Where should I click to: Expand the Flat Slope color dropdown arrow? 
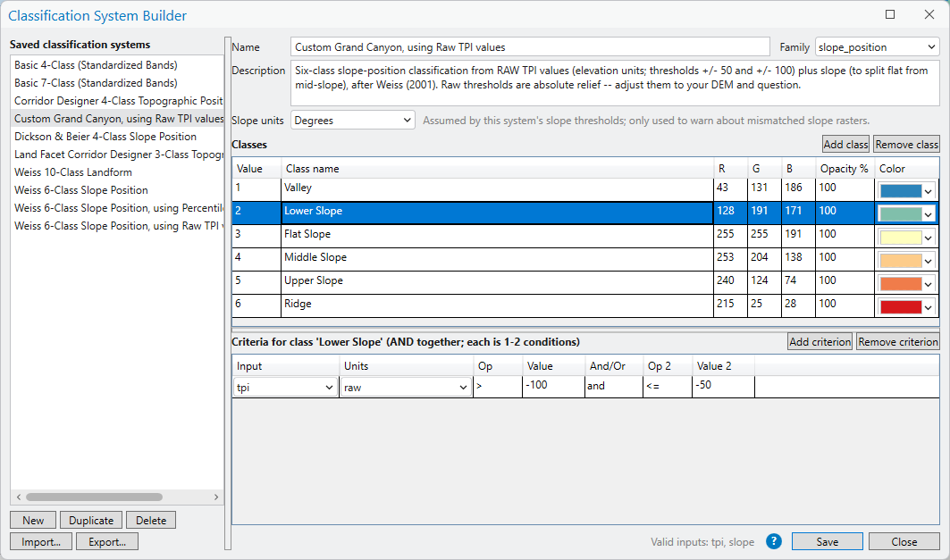point(929,238)
